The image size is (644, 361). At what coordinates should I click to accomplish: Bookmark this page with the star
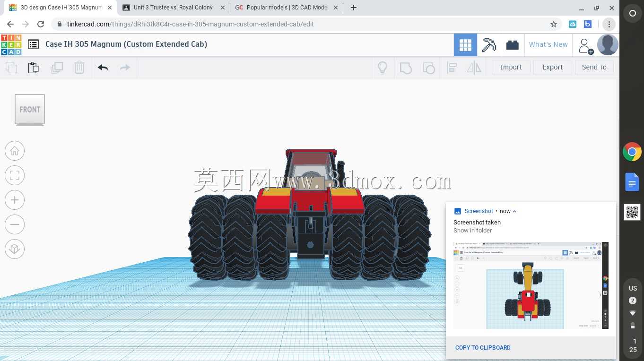(x=553, y=24)
